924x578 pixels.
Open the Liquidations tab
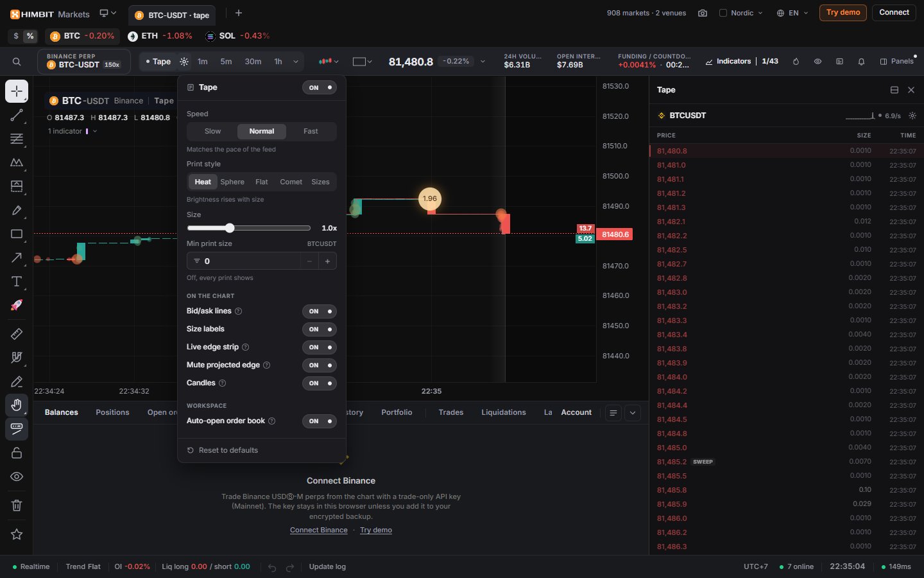(504, 412)
